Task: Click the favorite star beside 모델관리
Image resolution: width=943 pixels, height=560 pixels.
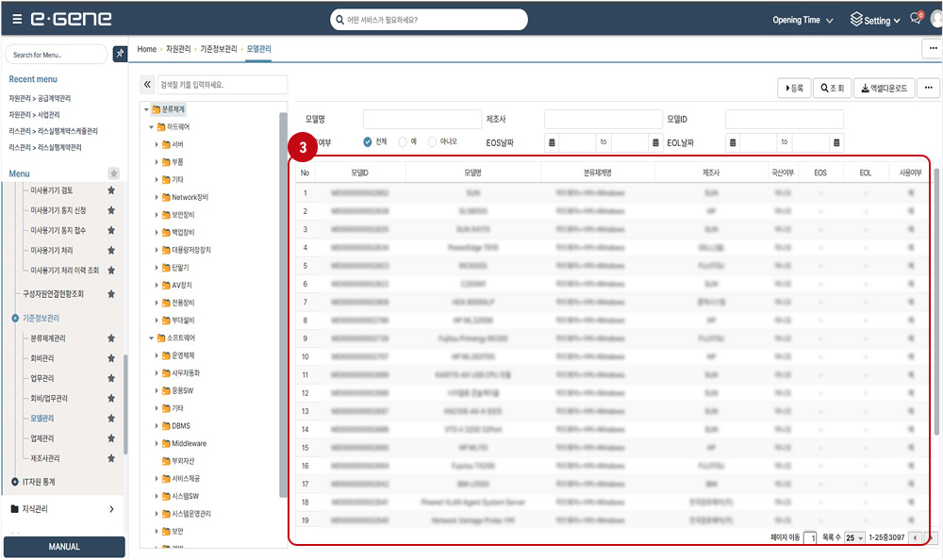Action: (x=111, y=418)
